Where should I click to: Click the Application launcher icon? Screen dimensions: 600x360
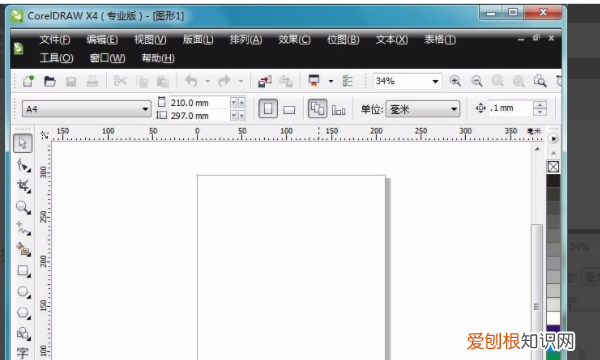pos(314,81)
